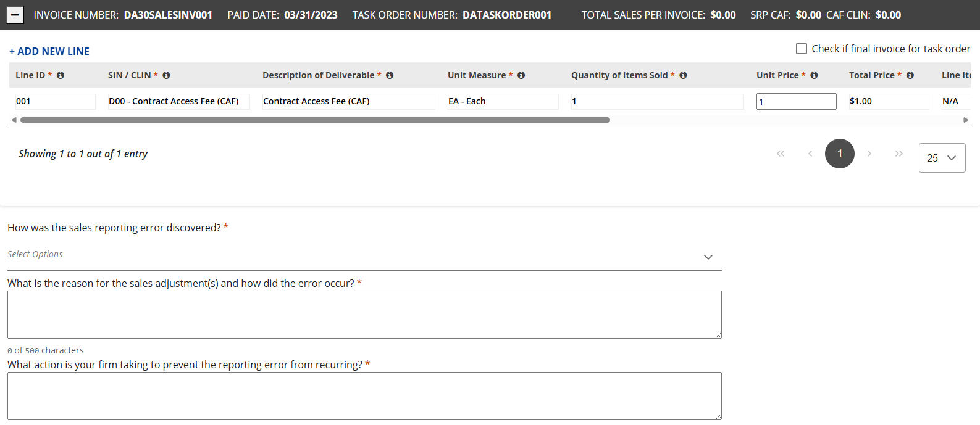Open the Line ID info icon
This screenshot has width=980, height=425.
coord(61,75)
